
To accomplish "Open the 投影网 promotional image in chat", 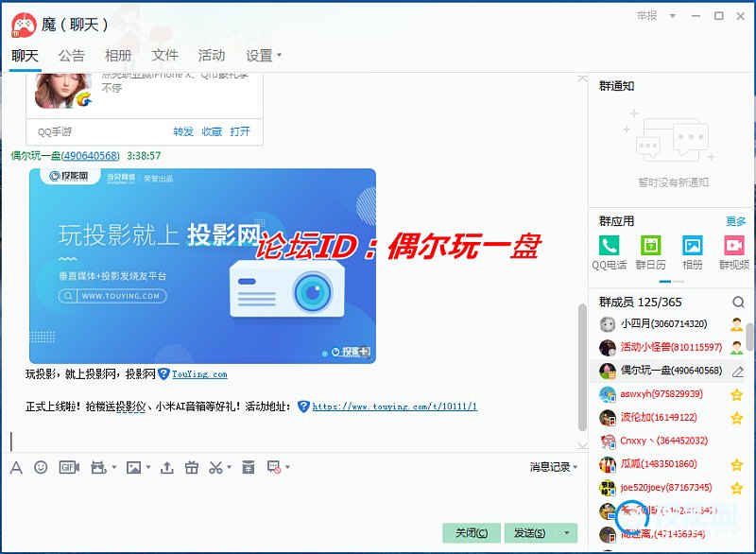I will coord(202,266).
